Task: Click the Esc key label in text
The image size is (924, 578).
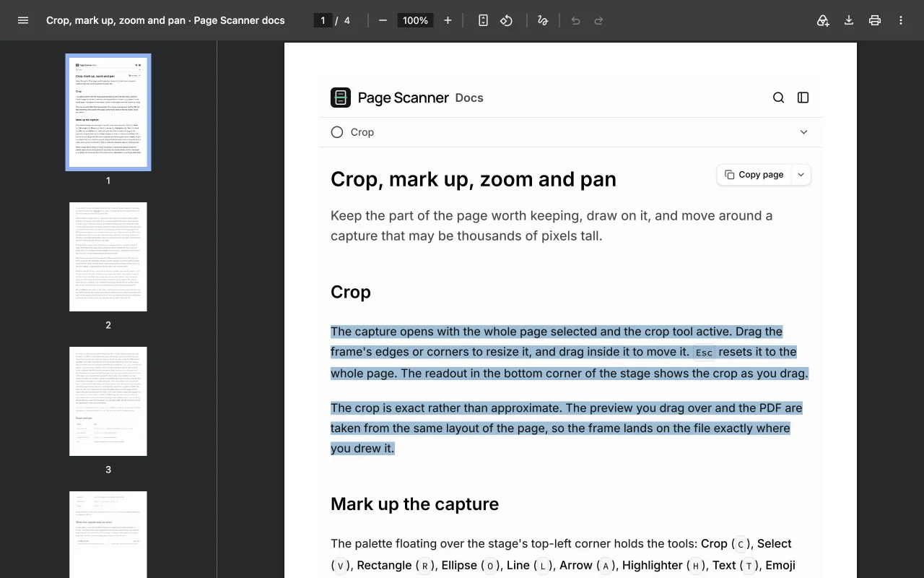Action: [704, 353]
